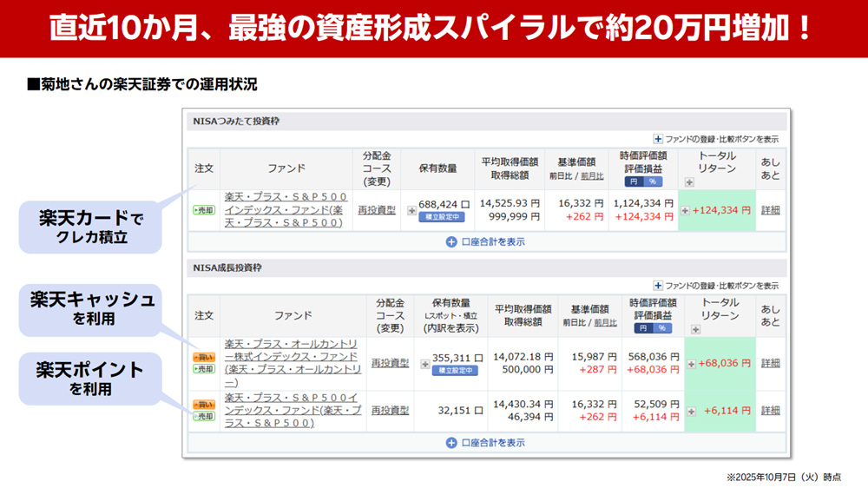Image resolution: width=868 pixels, height=488 pixels.
Task: Open 詳細 link for the オールカントリー fund
Action: [x=770, y=363]
